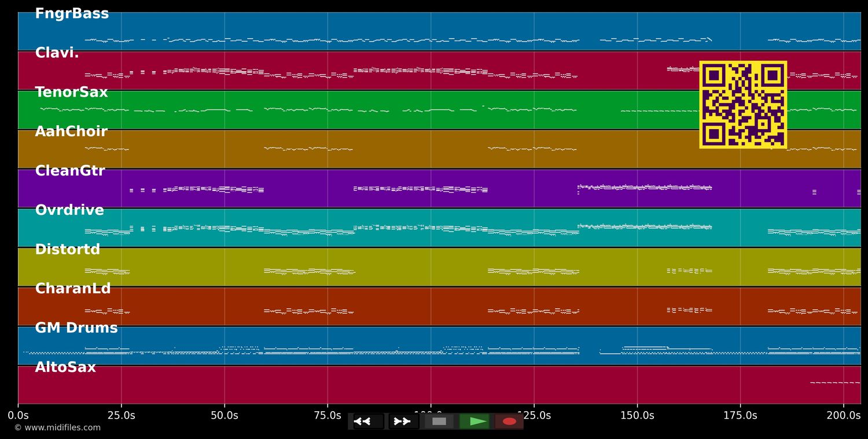868x439 pixels.
Task: Open the Distortd track lane
Action: pyautogui.click(x=67, y=249)
